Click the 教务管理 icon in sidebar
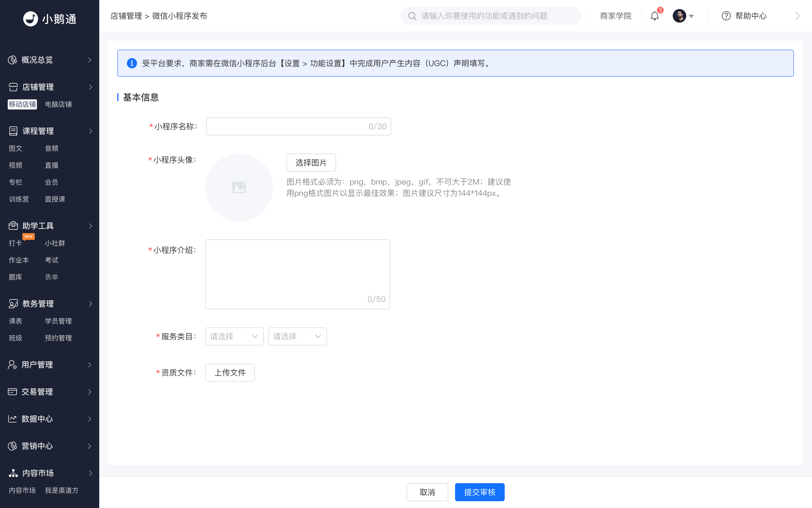812x508 pixels. tap(13, 303)
